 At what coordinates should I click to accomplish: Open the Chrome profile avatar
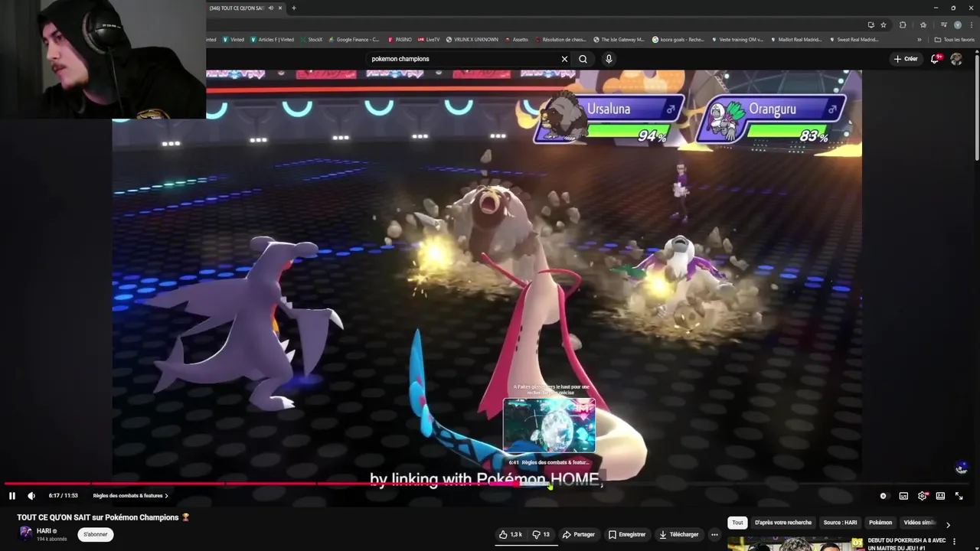point(957,24)
